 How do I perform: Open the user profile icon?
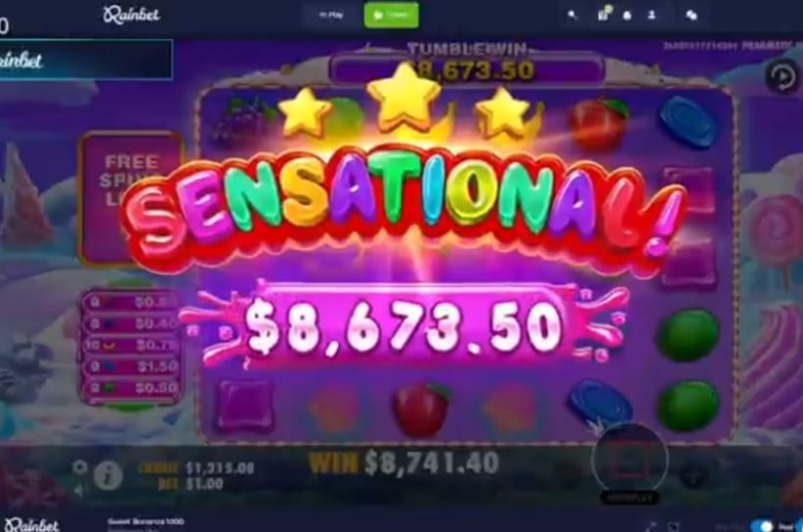pyautogui.click(x=652, y=16)
